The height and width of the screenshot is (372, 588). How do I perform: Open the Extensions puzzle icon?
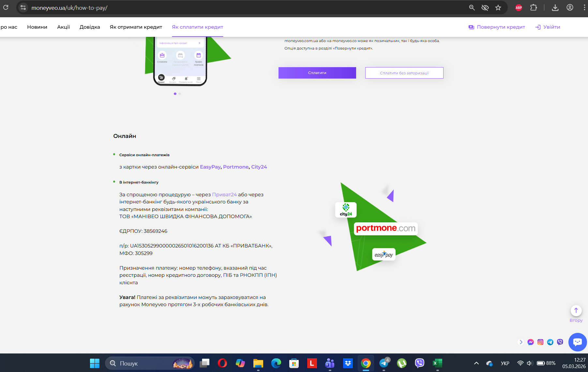pyautogui.click(x=534, y=7)
